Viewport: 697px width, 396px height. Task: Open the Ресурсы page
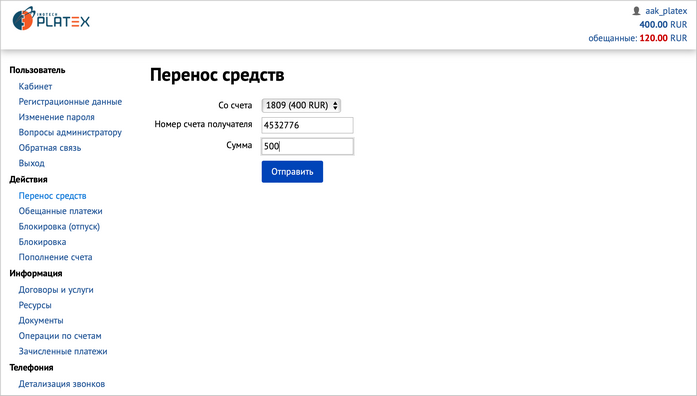(x=35, y=305)
